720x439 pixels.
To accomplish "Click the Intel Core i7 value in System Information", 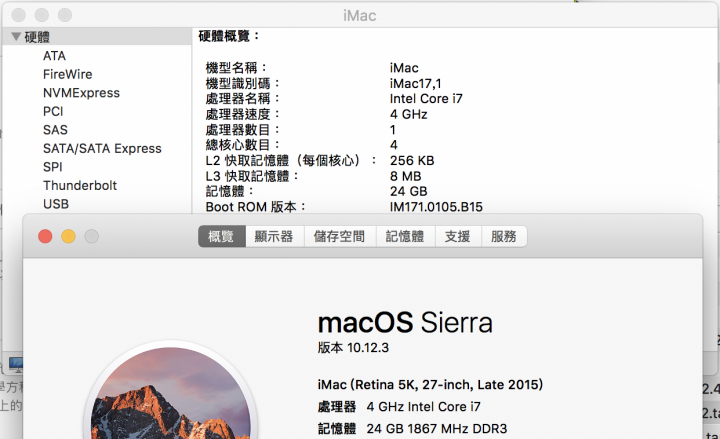I will click(426, 99).
